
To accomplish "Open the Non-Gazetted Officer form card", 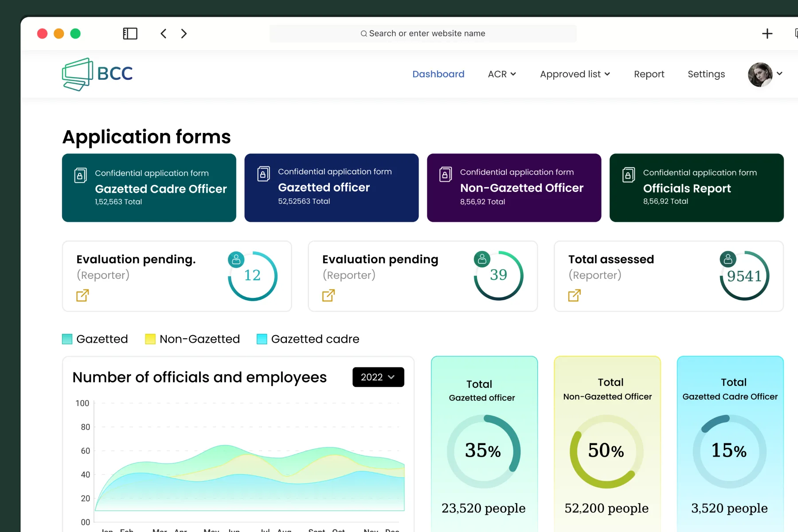I will pyautogui.click(x=514, y=188).
